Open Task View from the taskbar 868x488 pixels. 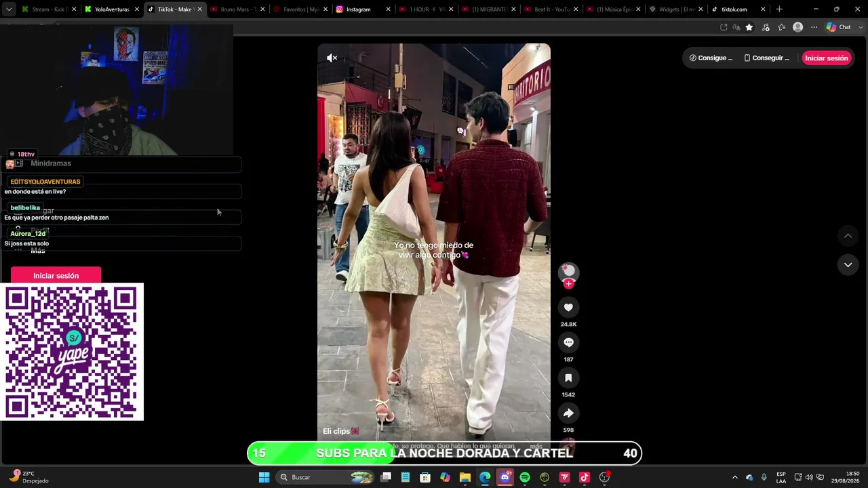coord(386,477)
